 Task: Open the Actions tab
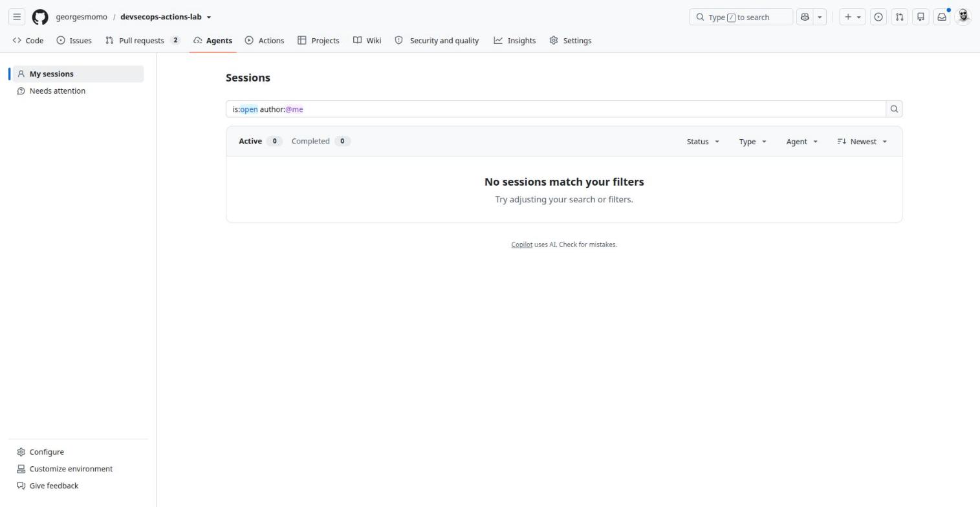pos(265,40)
